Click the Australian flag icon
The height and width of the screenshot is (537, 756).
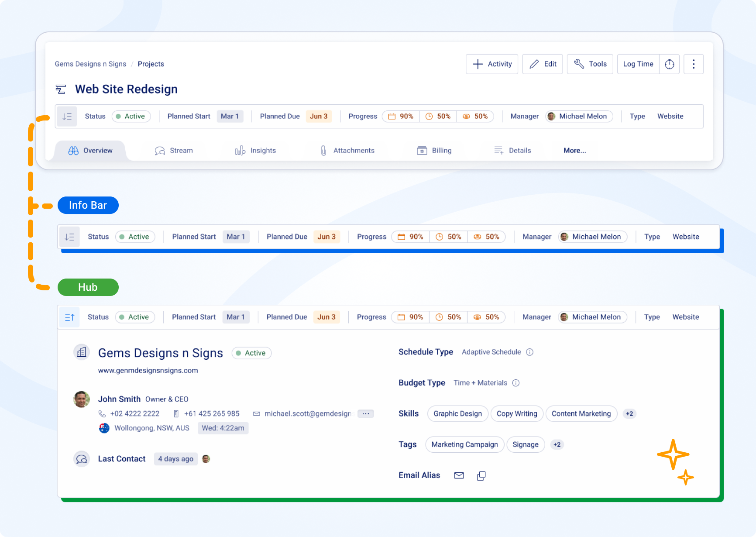click(x=104, y=428)
